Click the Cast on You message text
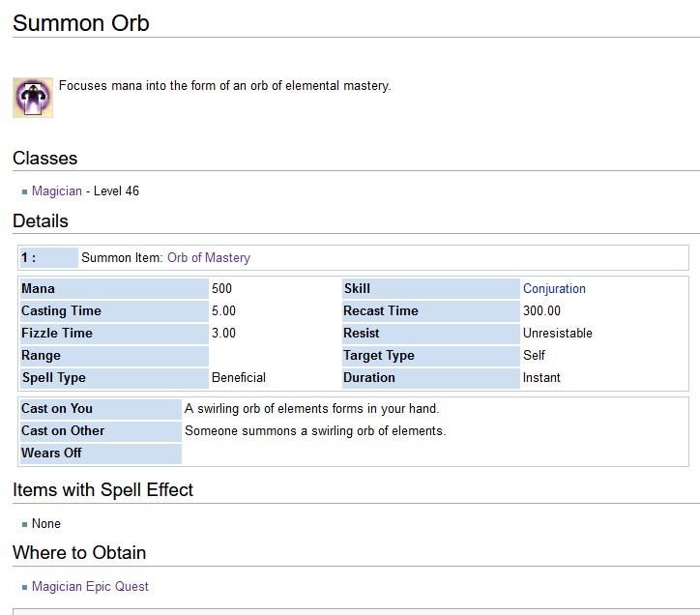The height and width of the screenshot is (615, 700). coord(311,409)
